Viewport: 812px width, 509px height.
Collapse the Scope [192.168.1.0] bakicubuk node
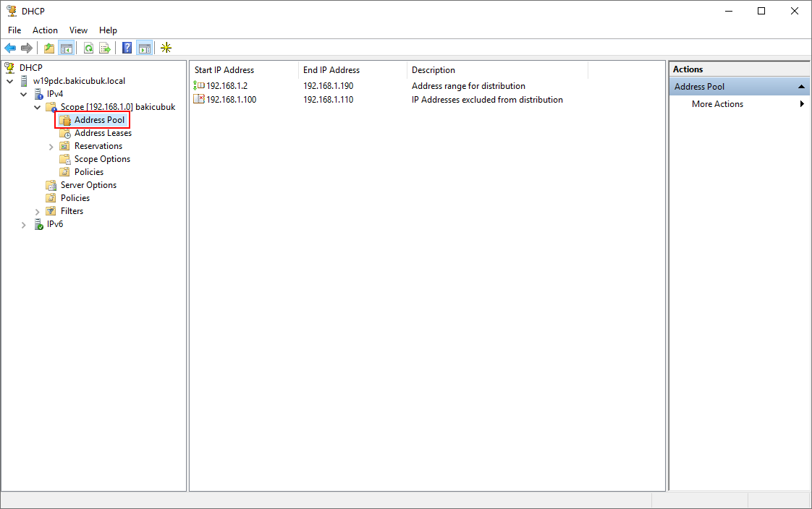coord(38,107)
